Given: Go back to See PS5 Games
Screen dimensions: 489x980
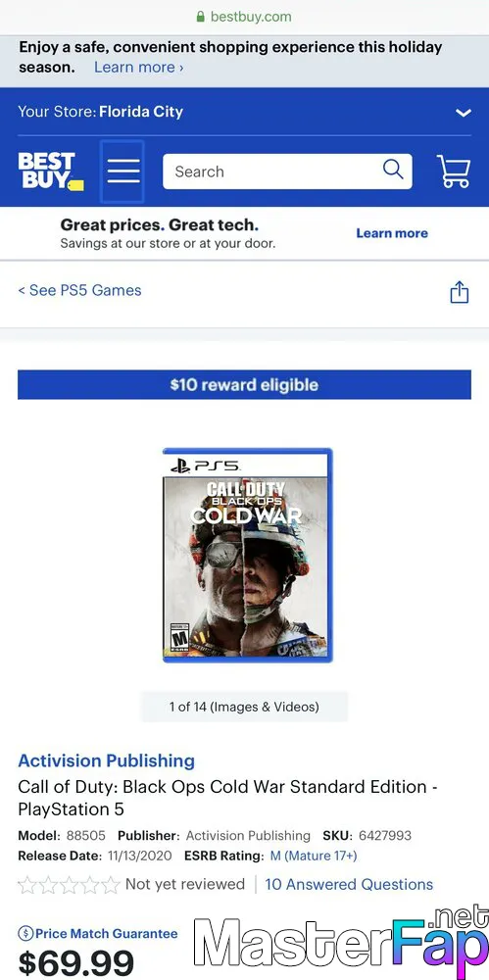Looking at the screenshot, I should [79, 291].
